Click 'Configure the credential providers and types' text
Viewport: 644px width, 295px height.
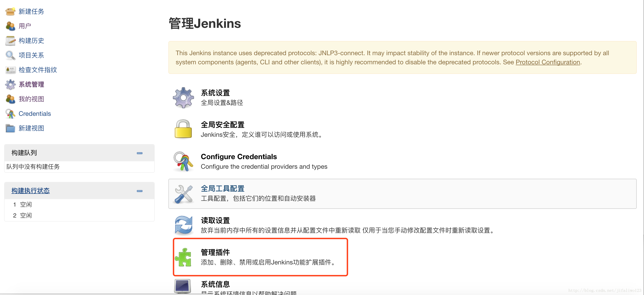(x=264, y=167)
